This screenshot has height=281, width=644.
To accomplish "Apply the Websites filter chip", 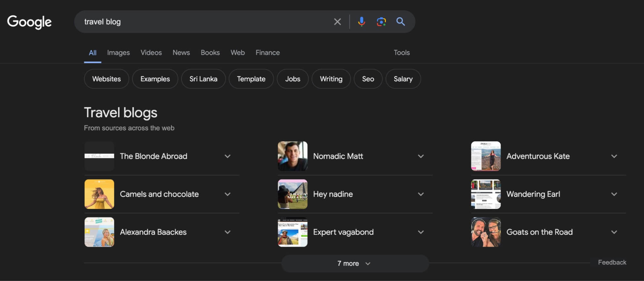I will coord(106,79).
